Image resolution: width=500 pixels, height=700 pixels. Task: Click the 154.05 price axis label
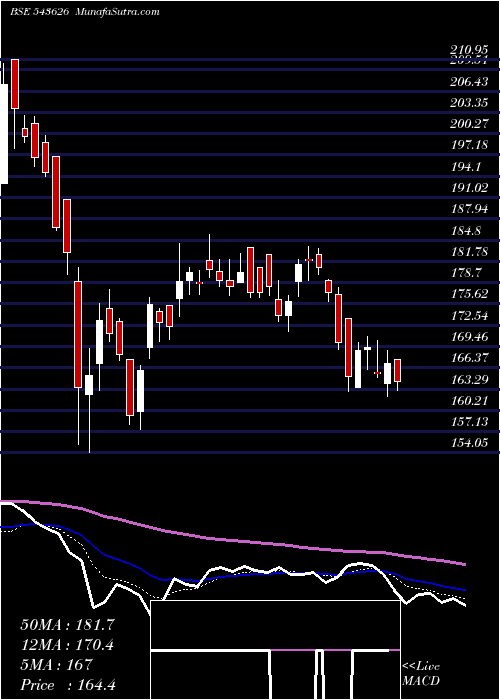point(469,442)
